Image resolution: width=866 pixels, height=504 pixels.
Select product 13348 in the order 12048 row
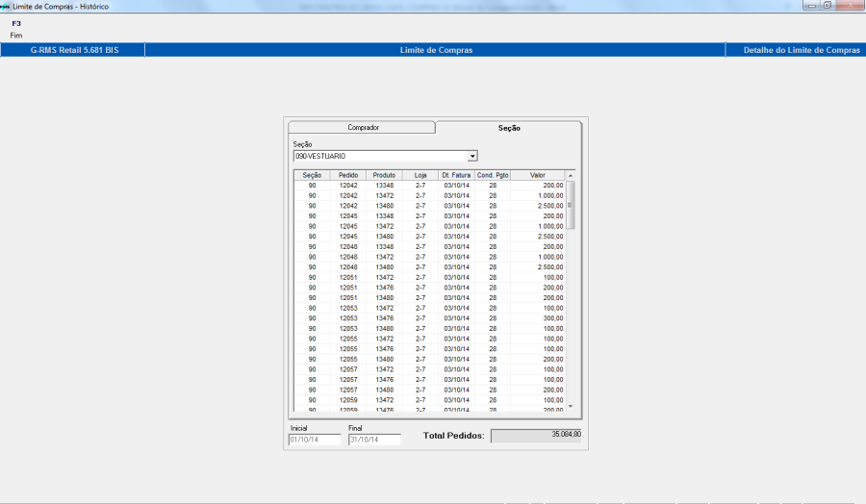click(384, 247)
